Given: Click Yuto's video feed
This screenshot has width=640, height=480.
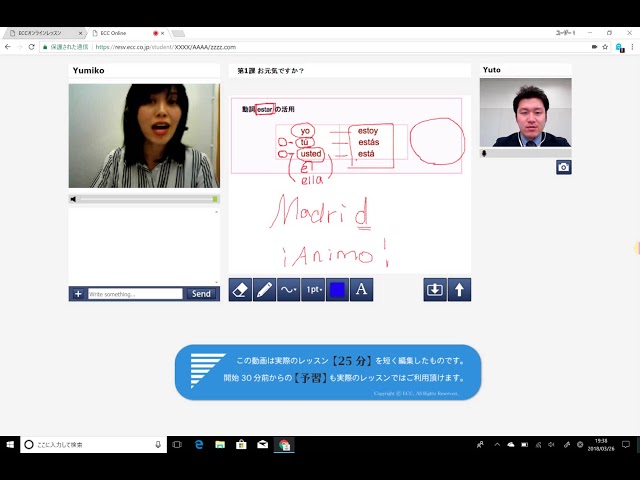Looking at the screenshot, I should click(525, 113).
